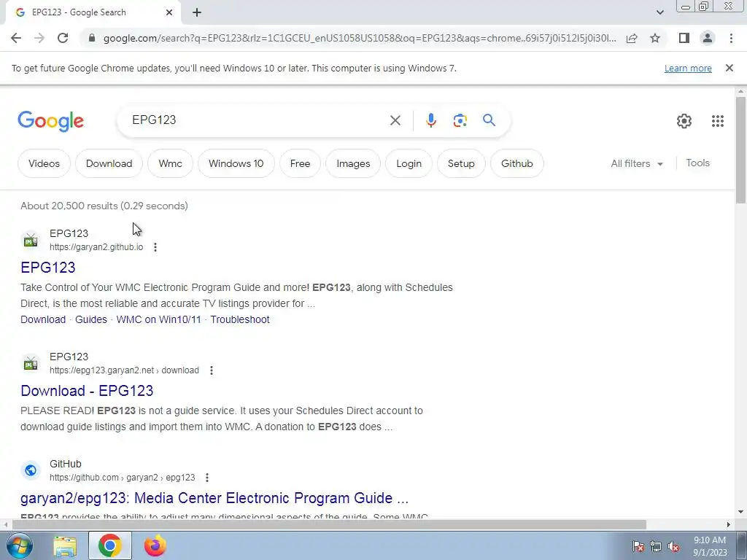The image size is (747, 560).
Task: Open the Troubleshoot sitelink
Action: [x=240, y=319]
